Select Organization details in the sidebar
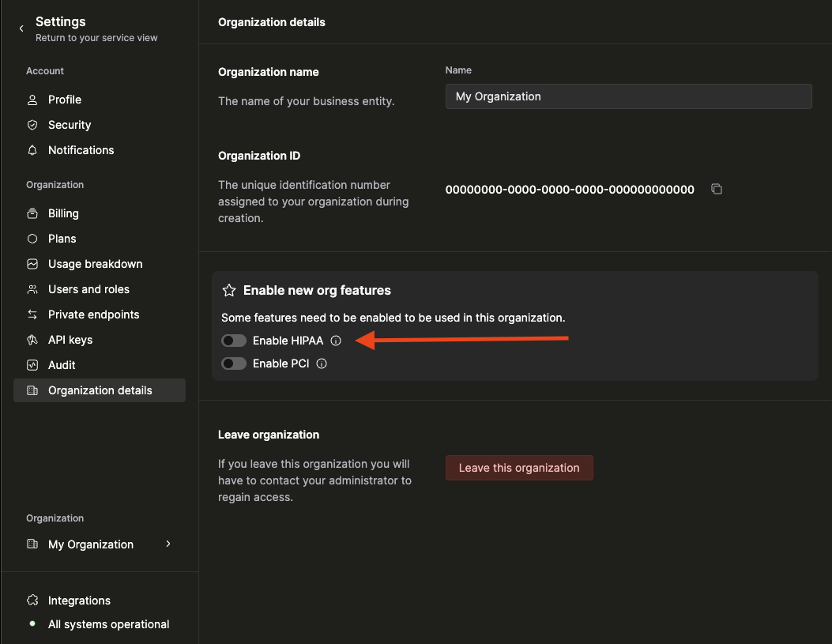Viewport: 832px width, 644px height. point(100,390)
